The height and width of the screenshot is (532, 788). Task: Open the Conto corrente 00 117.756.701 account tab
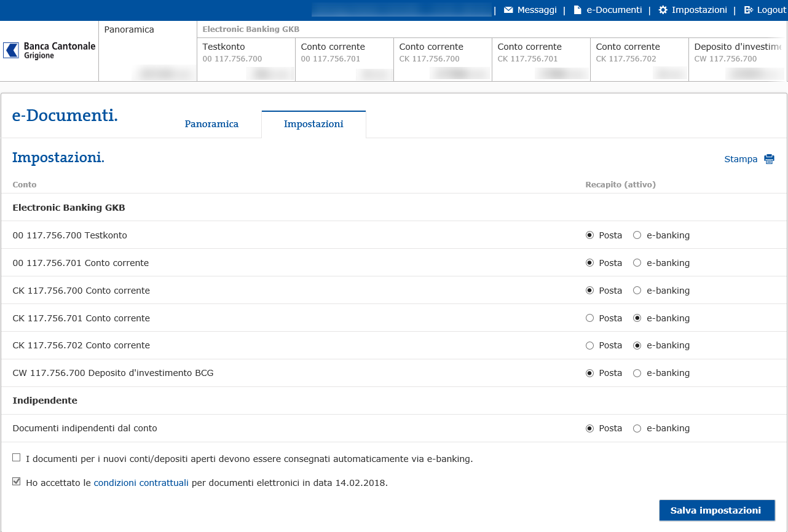pos(345,59)
